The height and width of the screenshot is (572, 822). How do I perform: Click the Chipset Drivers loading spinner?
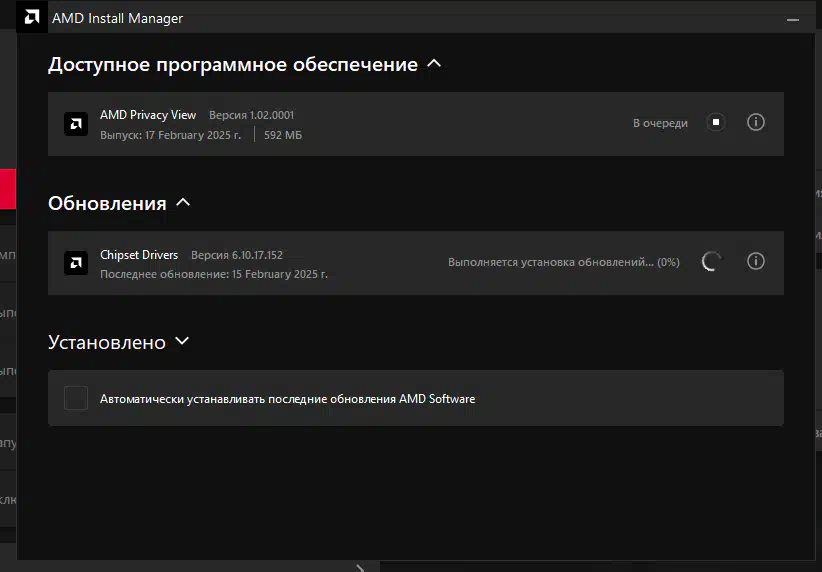point(712,262)
